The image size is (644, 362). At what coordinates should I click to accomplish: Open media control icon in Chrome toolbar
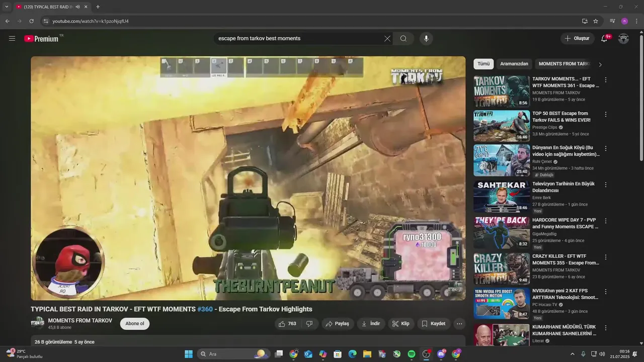612,21
